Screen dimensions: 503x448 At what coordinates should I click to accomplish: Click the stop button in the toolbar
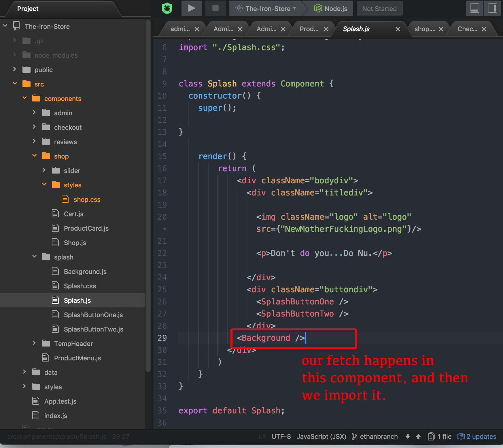click(215, 8)
